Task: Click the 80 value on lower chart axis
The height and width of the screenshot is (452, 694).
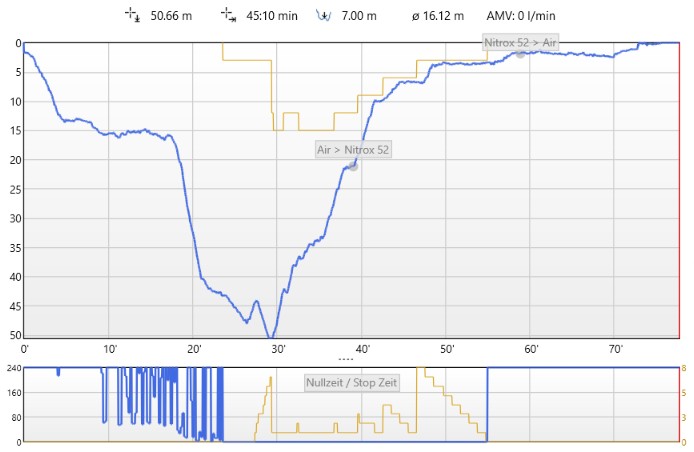Action: 16,417
